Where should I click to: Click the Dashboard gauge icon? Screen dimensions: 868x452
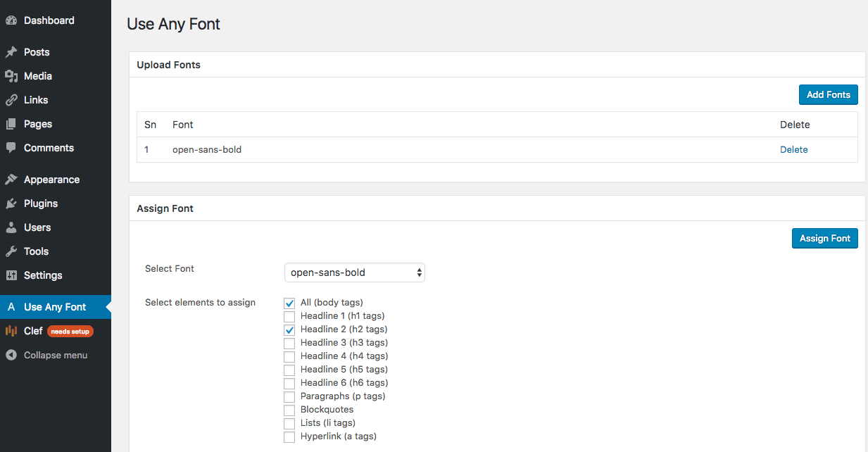(11, 20)
